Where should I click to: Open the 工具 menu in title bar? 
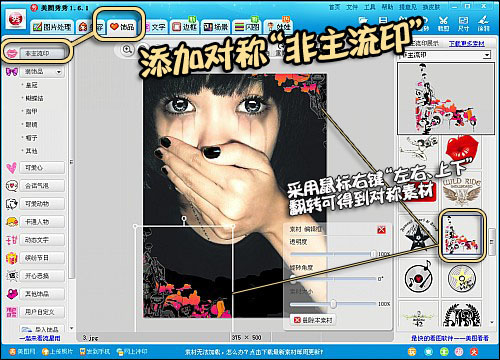tap(369, 7)
